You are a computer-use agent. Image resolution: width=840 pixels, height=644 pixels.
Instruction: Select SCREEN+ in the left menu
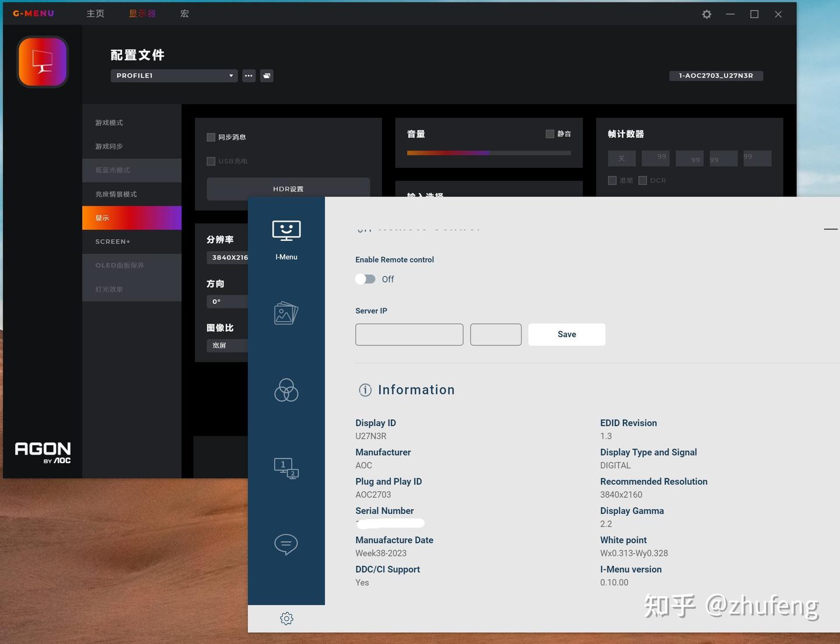click(132, 242)
